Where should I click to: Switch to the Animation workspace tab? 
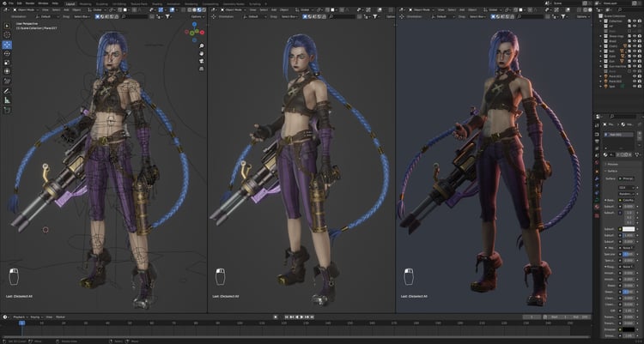pyautogui.click(x=173, y=3)
